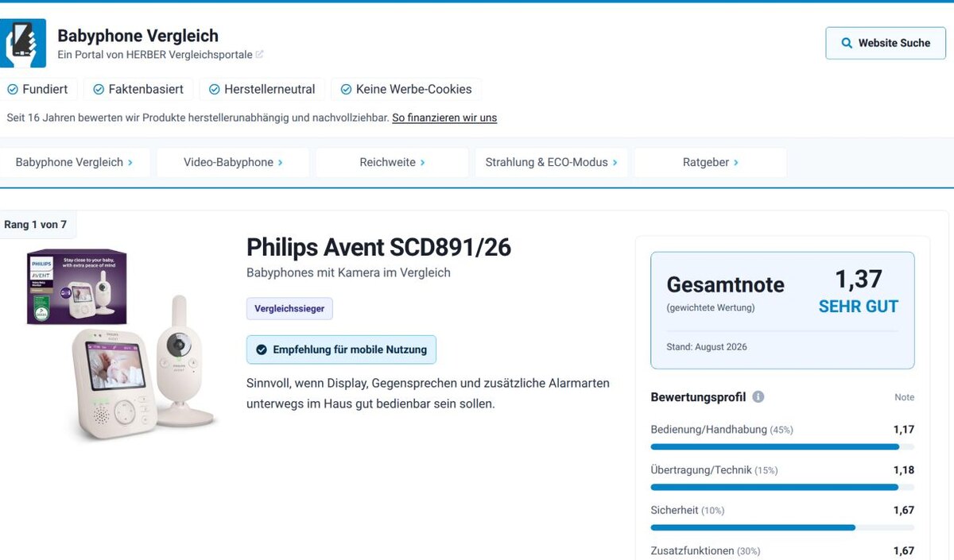This screenshot has height=560, width=954.
Task: Open the Website Suche button
Action: 886,43
